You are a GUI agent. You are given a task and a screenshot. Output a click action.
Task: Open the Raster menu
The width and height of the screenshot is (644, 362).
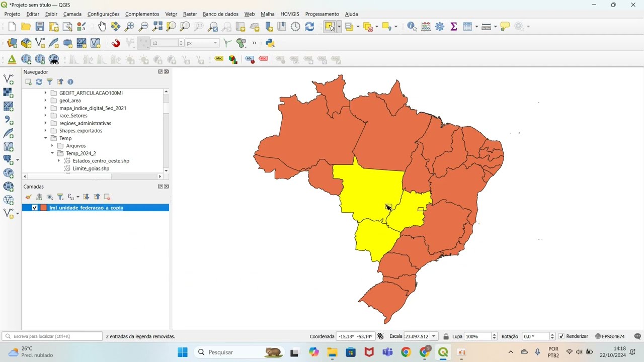pyautogui.click(x=190, y=14)
